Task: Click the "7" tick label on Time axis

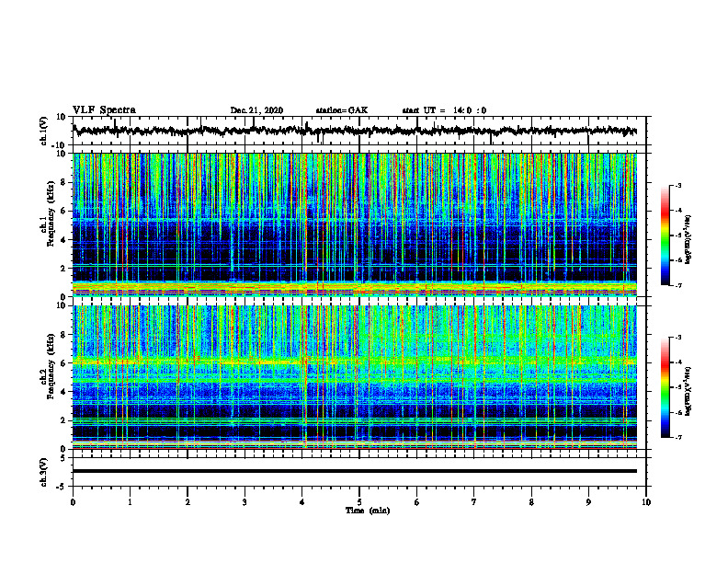Action: [474, 502]
